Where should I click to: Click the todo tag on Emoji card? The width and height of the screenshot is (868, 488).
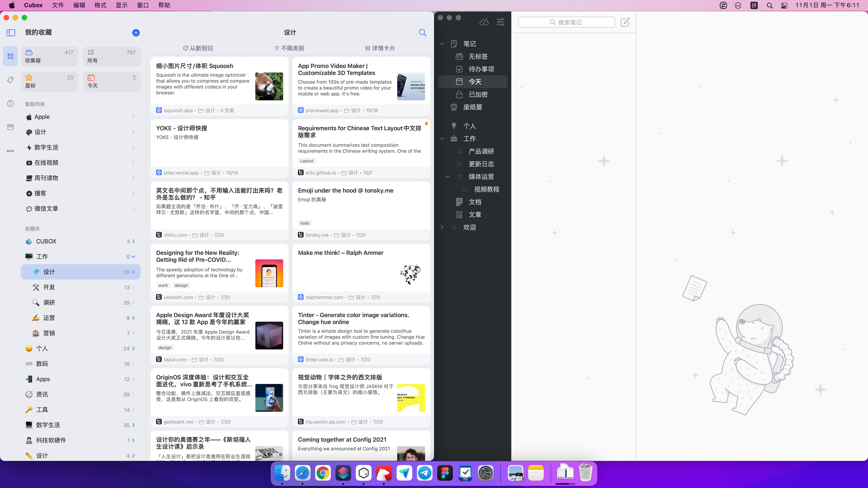coord(305,223)
